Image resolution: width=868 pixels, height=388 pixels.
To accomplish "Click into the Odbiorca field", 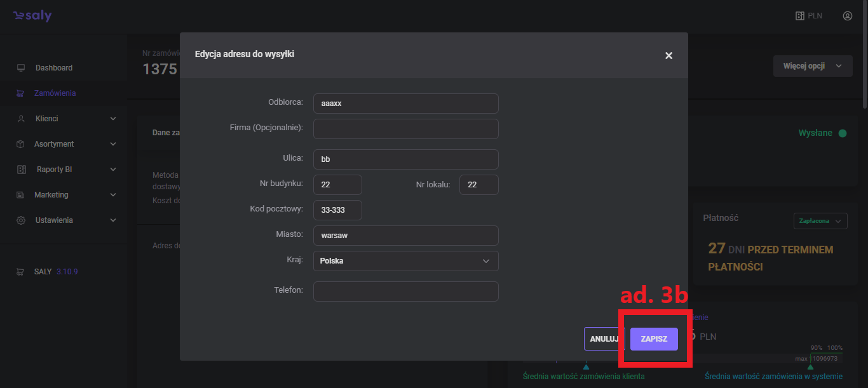I will point(405,104).
